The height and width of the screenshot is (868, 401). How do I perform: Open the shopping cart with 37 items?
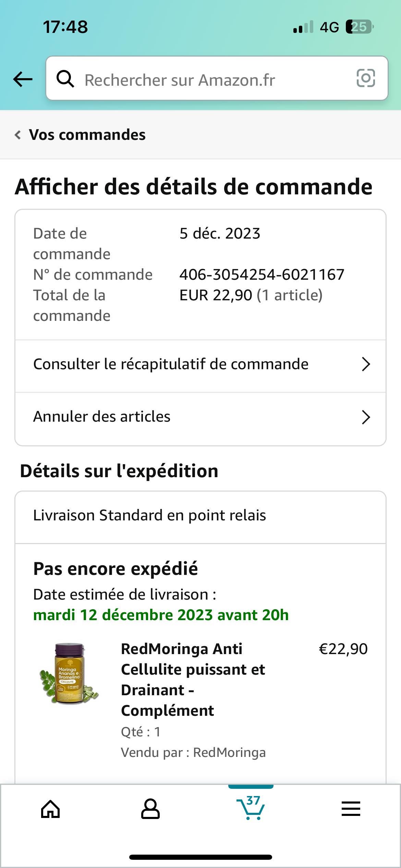[251, 808]
